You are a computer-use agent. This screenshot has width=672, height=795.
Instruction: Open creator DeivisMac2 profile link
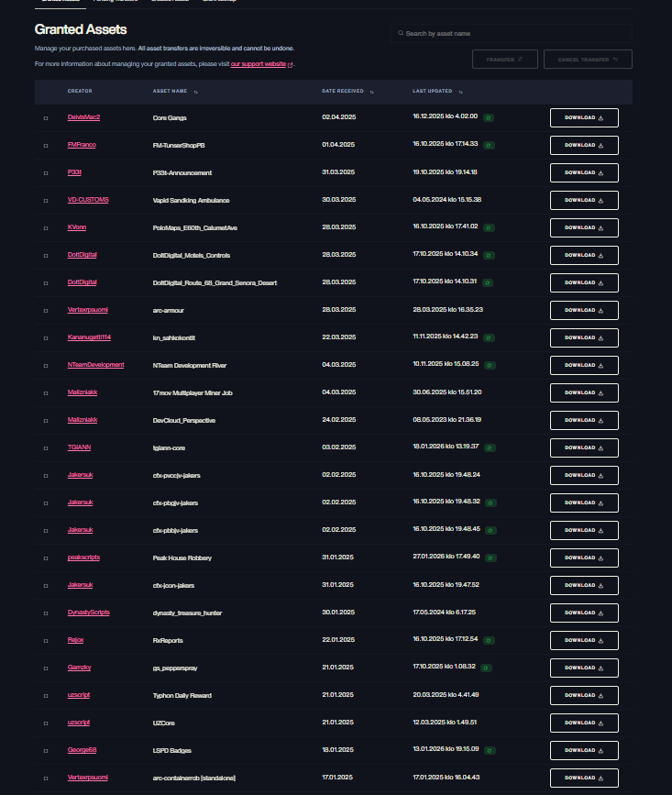(83, 117)
